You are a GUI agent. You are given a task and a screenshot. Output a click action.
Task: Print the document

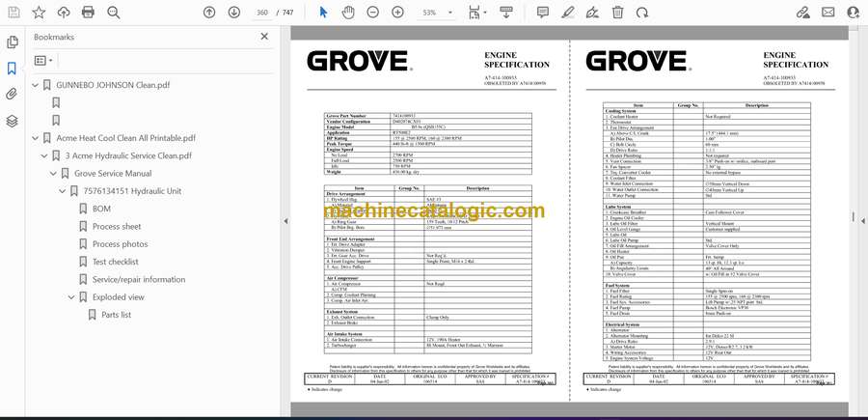coord(88,13)
